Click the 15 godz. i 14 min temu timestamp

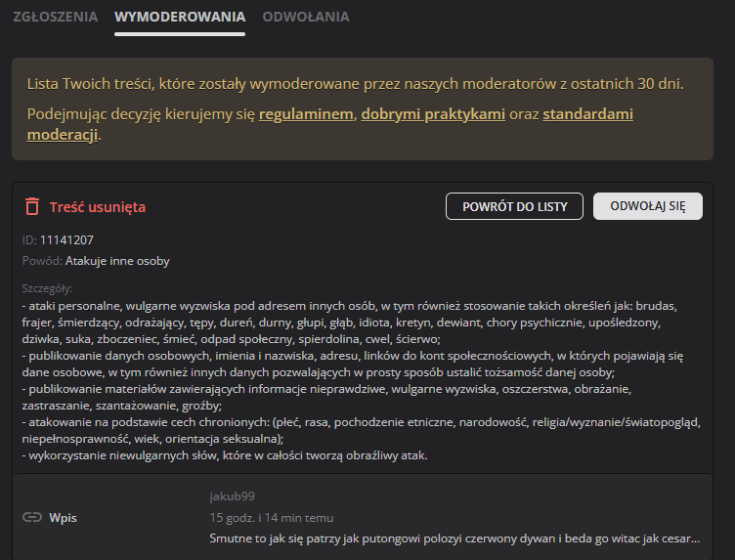271,517
